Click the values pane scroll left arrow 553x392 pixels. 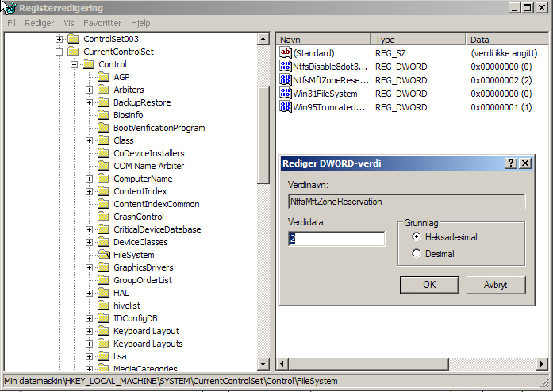(282, 363)
